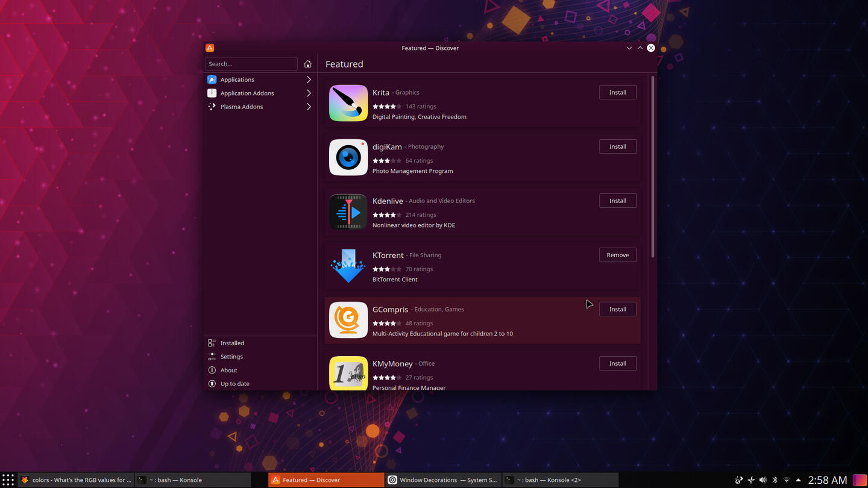868x488 pixels.
Task: Install GCompris
Action: [618, 309]
